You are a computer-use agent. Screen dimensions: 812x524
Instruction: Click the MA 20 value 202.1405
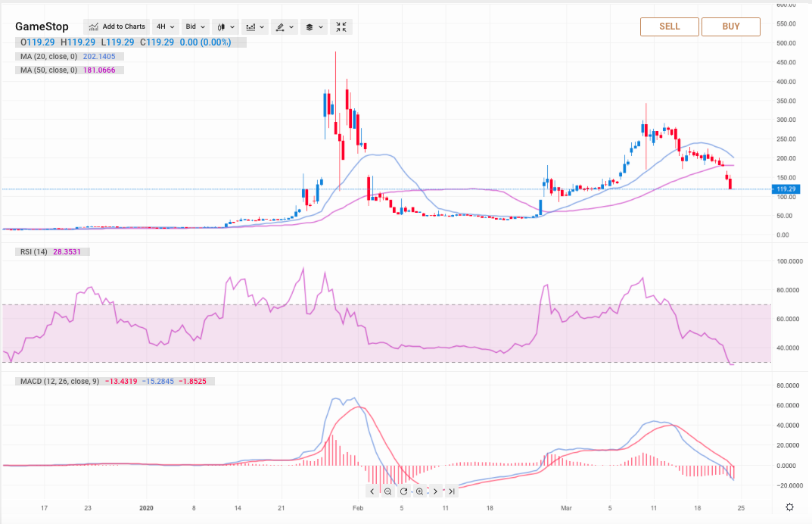(99, 57)
